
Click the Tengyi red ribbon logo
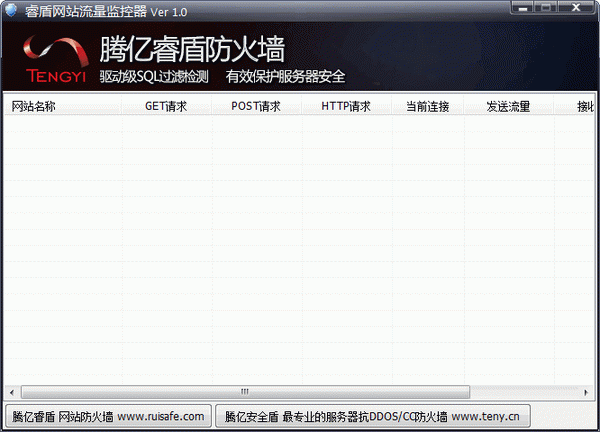point(56,59)
